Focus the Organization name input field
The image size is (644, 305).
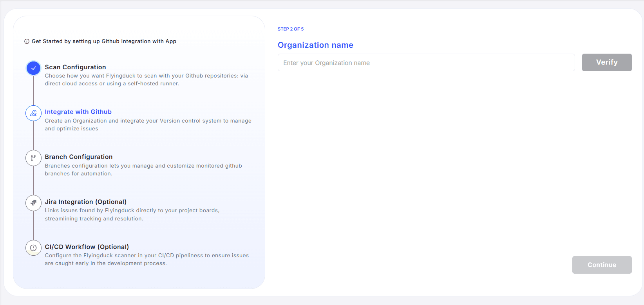pos(426,63)
